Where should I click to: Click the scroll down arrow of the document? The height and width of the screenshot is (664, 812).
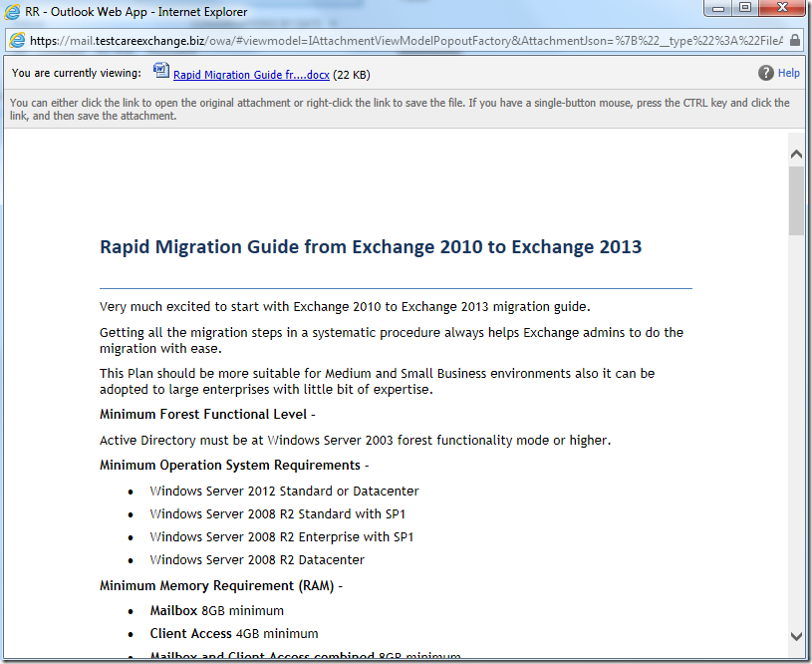coord(796,636)
